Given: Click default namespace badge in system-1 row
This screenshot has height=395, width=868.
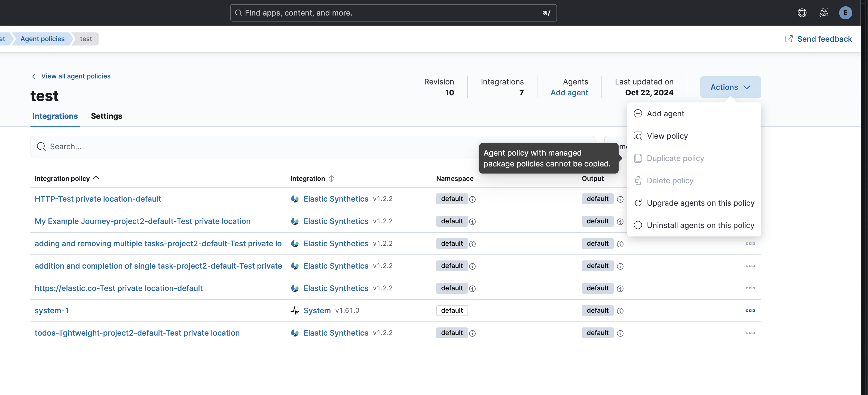Looking at the screenshot, I should (452, 310).
